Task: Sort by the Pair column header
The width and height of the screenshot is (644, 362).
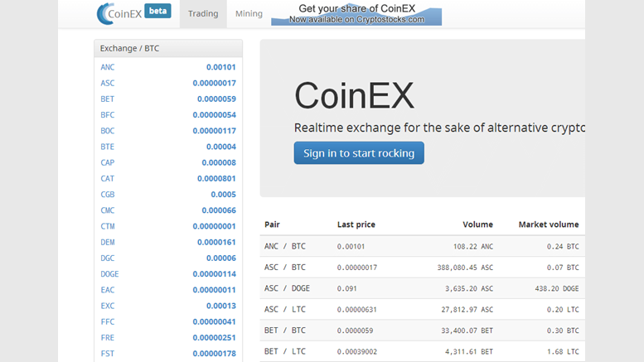Action: pos(272,224)
